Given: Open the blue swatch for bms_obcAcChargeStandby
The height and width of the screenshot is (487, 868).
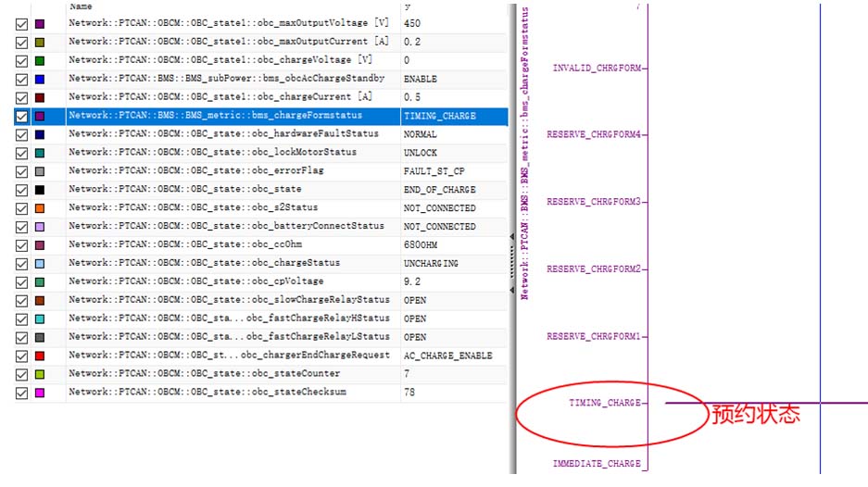Looking at the screenshot, I should 39,80.
